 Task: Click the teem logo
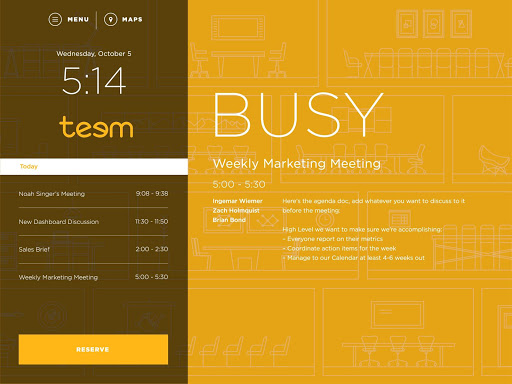coord(96,127)
